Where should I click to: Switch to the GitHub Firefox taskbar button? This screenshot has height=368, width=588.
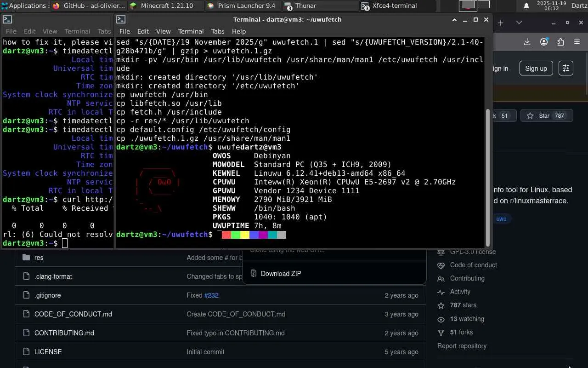pos(89,6)
